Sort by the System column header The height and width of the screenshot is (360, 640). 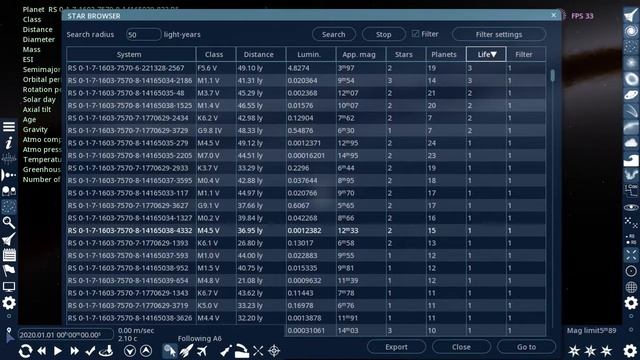(131, 54)
